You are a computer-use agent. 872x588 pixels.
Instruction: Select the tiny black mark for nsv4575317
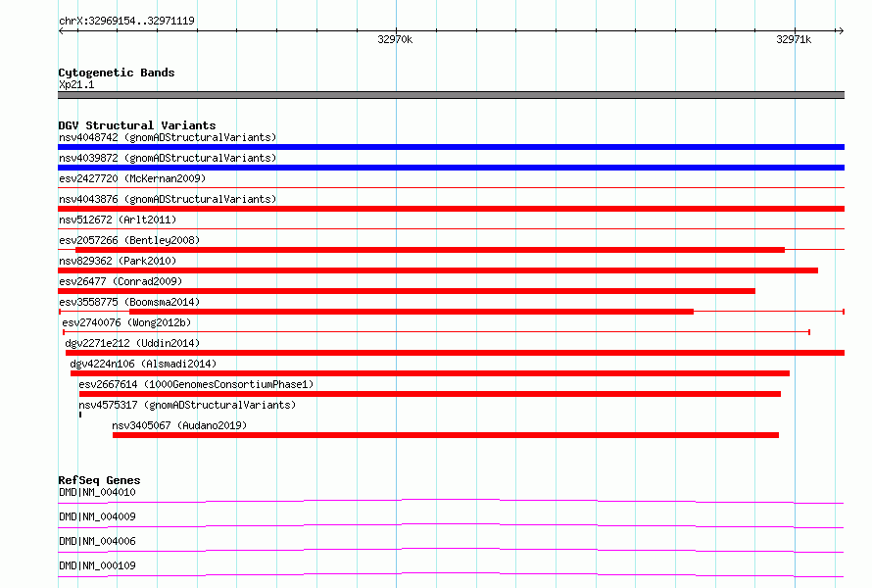[x=80, y=415]
